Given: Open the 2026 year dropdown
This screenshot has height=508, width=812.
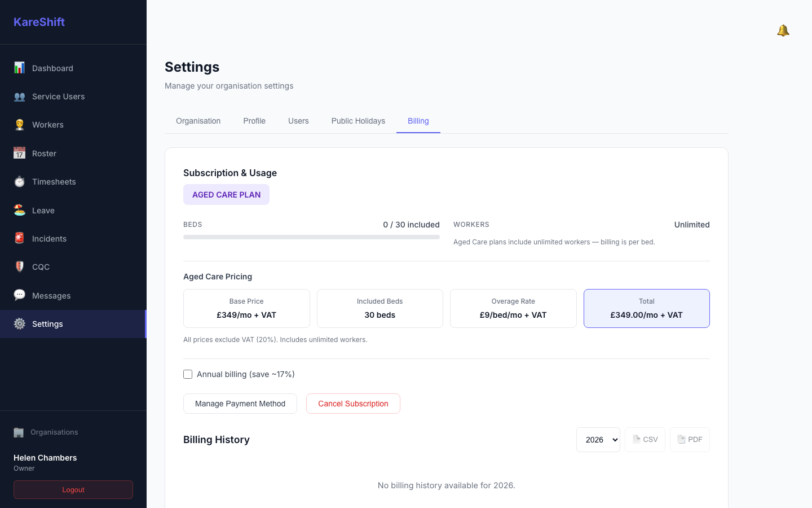Looking at the screenshot, I should [x=598, y=440].
